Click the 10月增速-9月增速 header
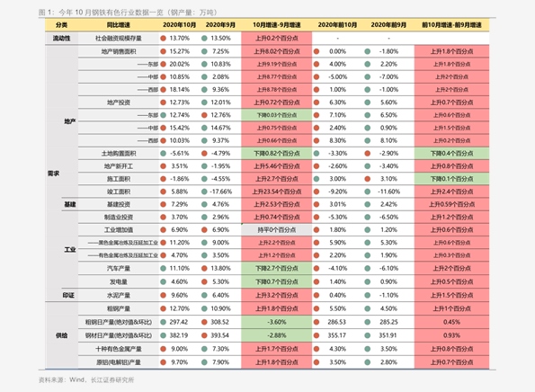Screen dimensions: 535x392 click(x=277, y=25)
